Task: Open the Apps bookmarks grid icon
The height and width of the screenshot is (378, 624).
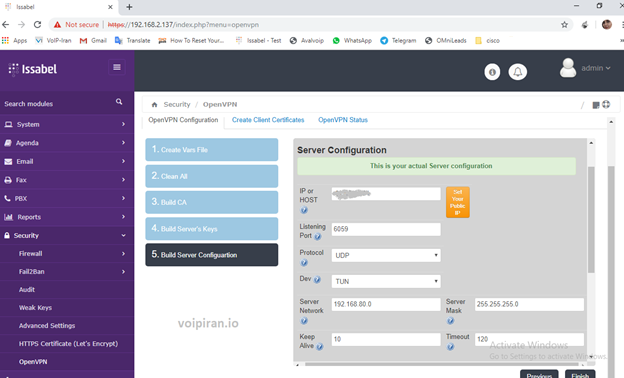Action: pos(6,40)
